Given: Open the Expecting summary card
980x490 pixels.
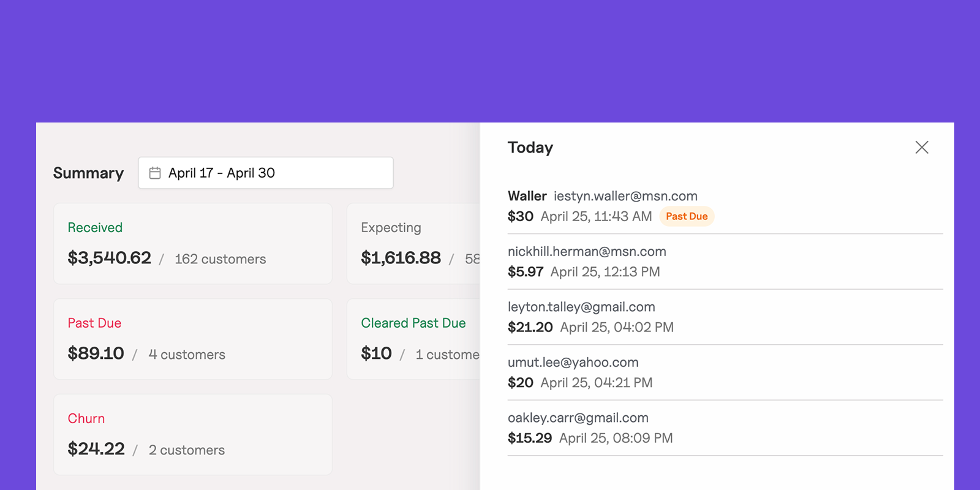Looking at the screenshot, I should click(x=413, y=243).
